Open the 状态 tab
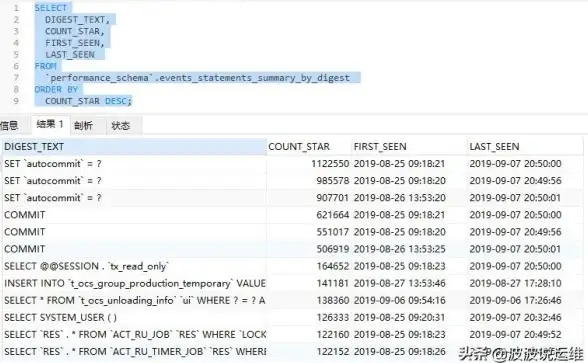The width and height of the screenshot is (588, 363). click(121, 125)
